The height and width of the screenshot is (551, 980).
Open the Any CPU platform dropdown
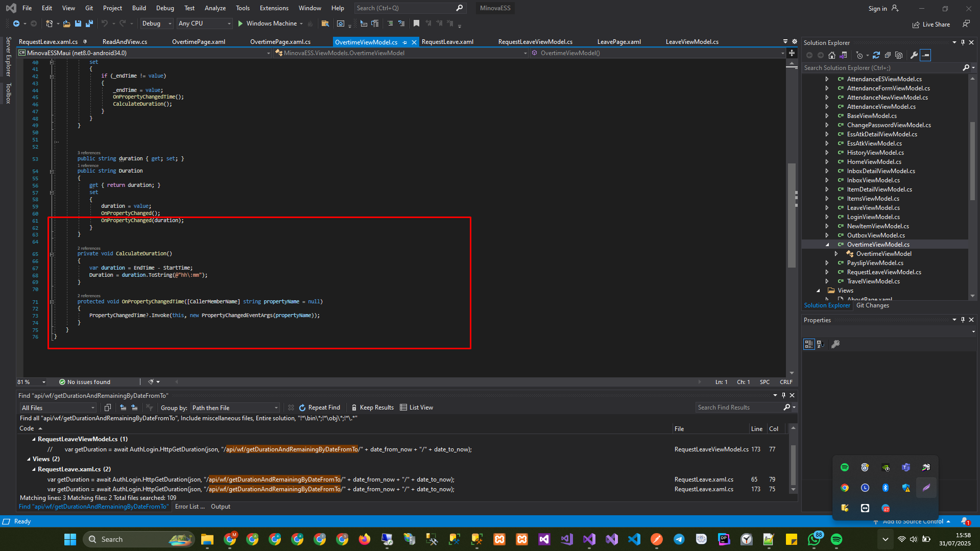coord(204,23)
